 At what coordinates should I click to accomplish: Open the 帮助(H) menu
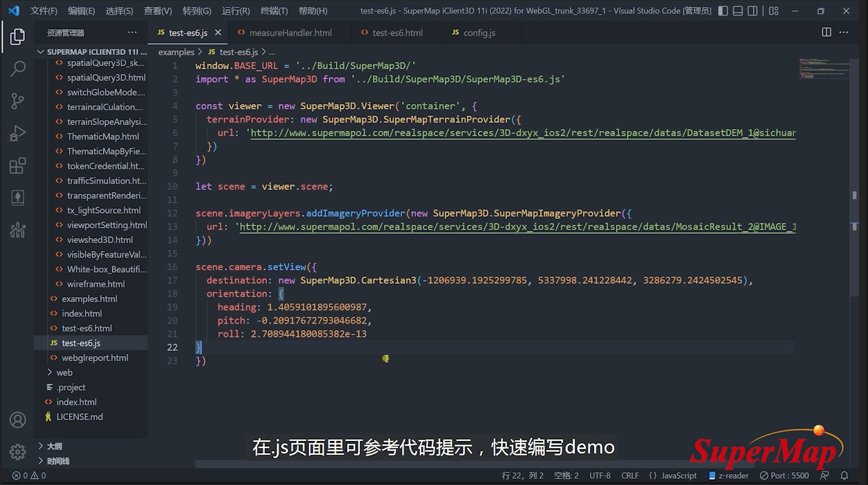click(313, 11)
